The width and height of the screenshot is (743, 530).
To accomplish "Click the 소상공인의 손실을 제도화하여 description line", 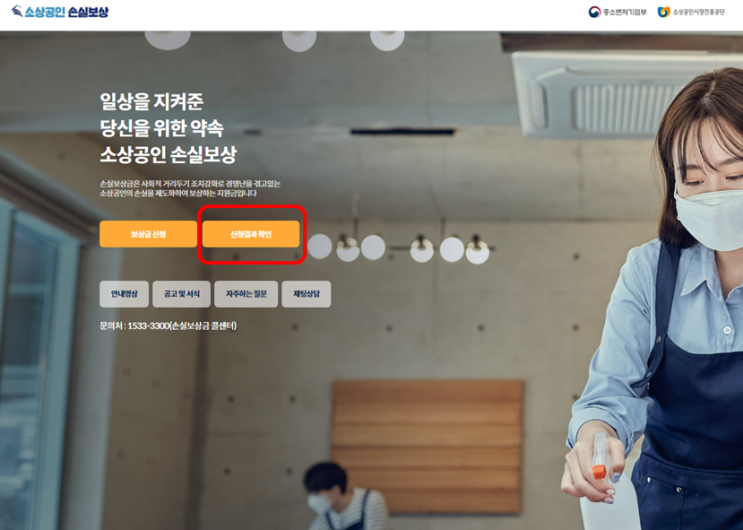I will point(178,193).
